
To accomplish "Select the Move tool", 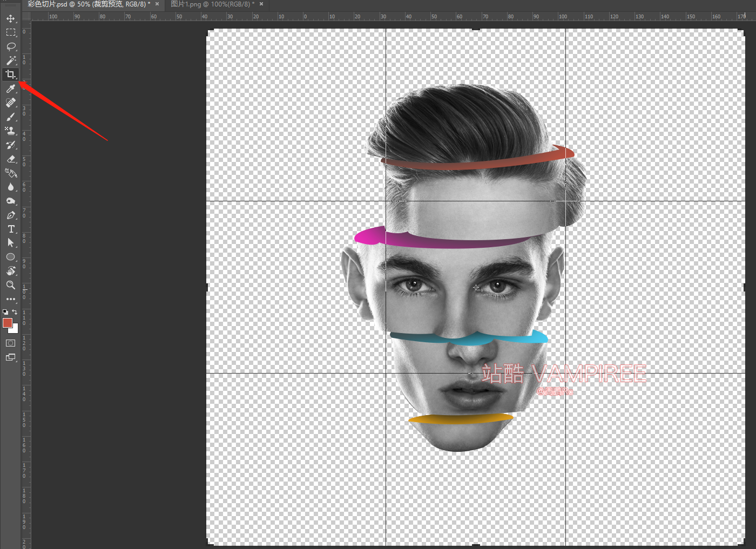I will (x=10, y=18).
